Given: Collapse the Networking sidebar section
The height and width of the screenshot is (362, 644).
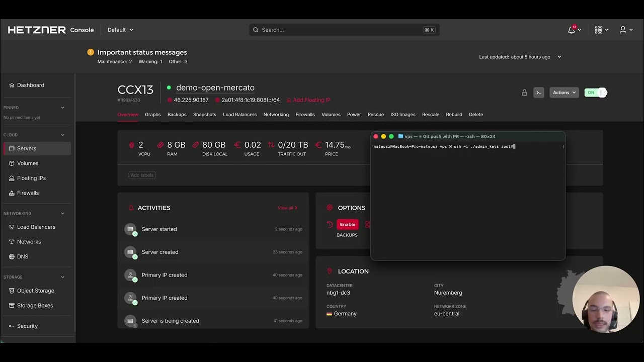Looking at the screenshot, I should [63, 213].
